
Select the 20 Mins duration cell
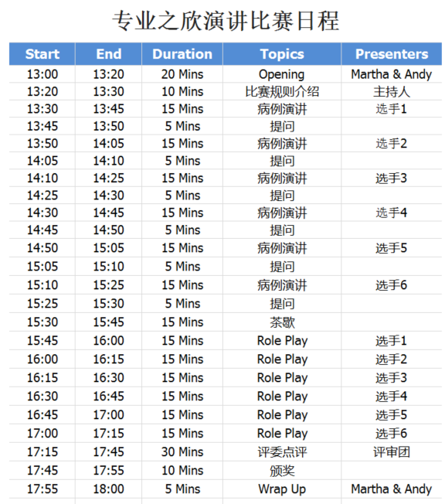182,74
